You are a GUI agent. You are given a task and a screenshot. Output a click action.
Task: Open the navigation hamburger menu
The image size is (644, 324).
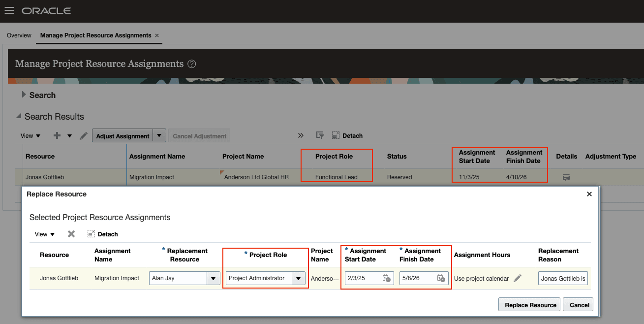9,10
